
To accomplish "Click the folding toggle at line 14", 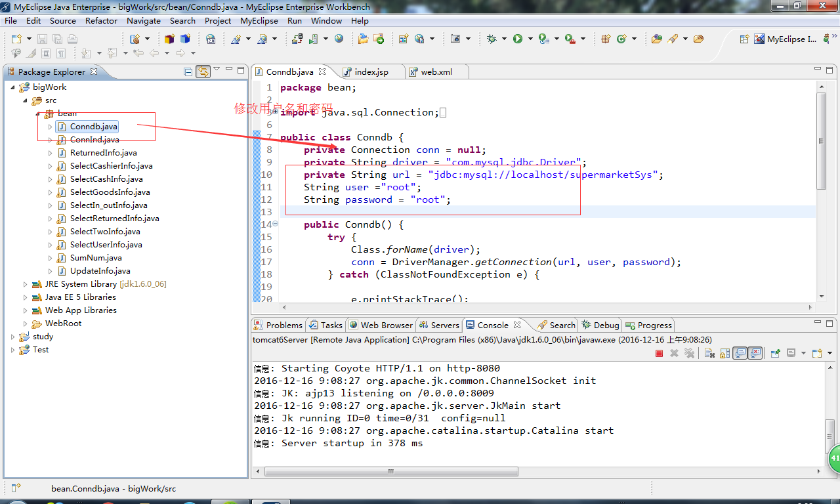I will click(275, 224).
